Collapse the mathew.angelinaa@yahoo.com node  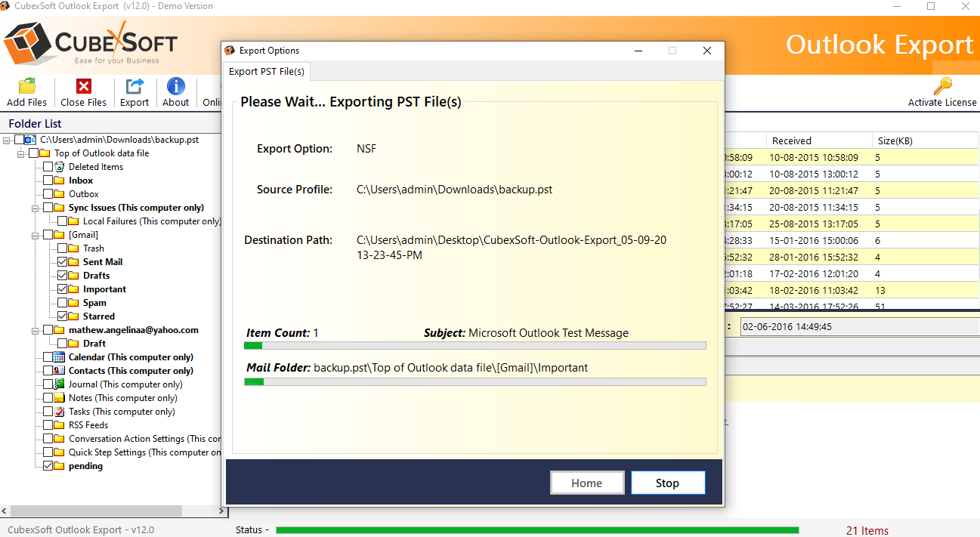36,330
